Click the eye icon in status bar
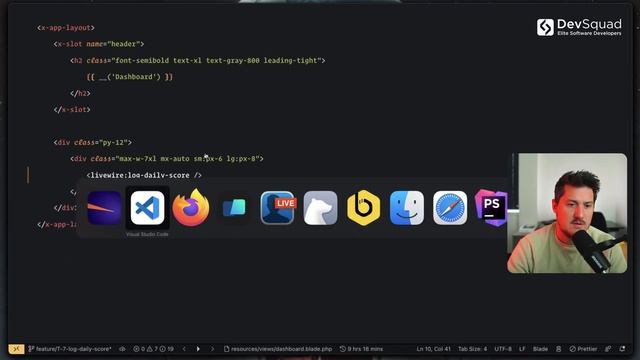The image size is (640, 360). 122,349
